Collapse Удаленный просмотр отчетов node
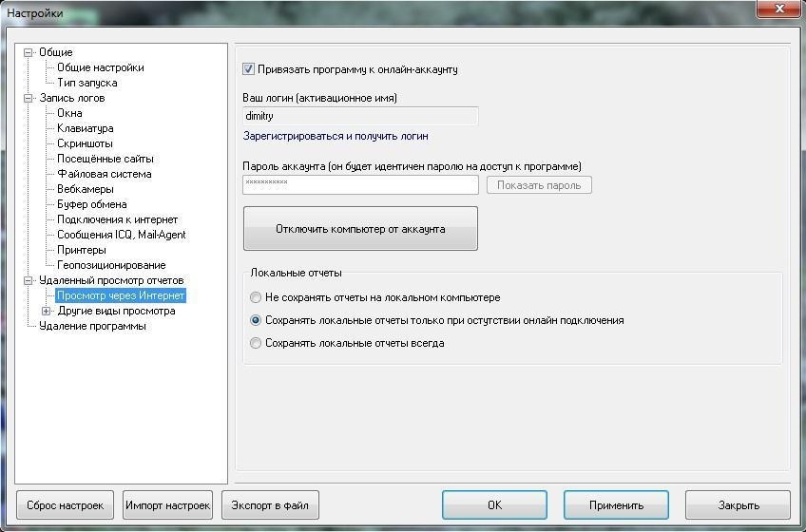Screen dimensions: 806x532 tap(29, 280)
